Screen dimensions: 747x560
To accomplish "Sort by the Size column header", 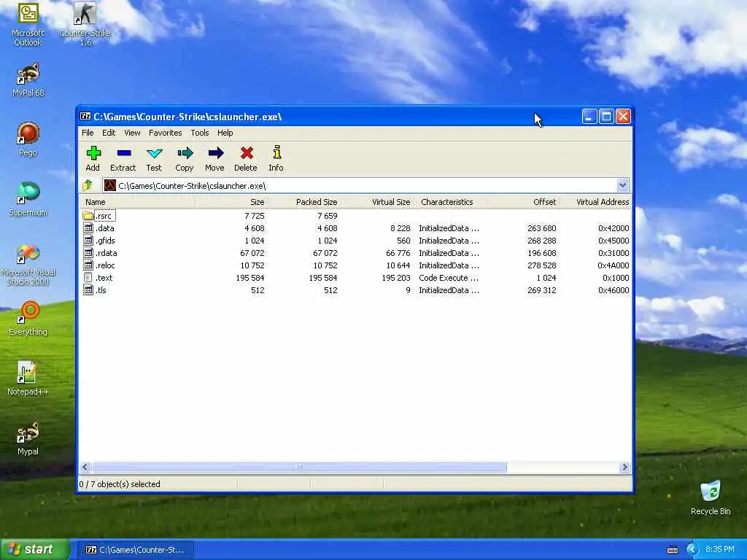I will [231, 202].
